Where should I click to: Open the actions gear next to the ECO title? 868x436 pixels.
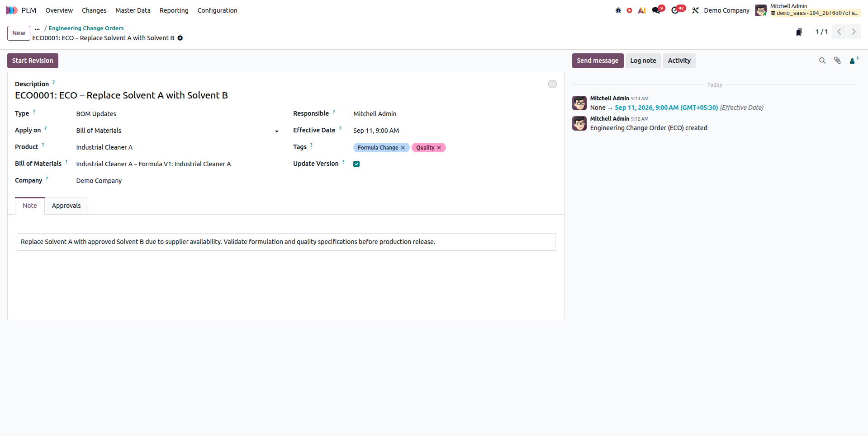click(x=180, y=38)
